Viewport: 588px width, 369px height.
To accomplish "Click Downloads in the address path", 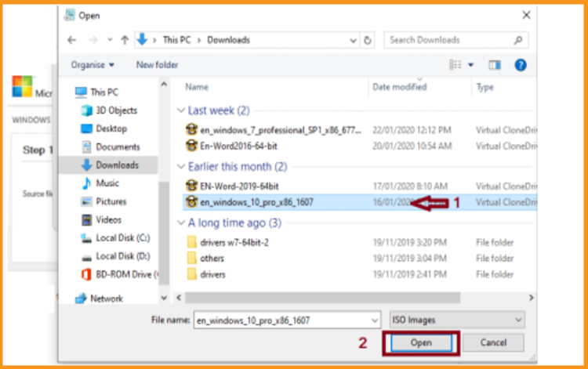I will (x=228, y=40).
